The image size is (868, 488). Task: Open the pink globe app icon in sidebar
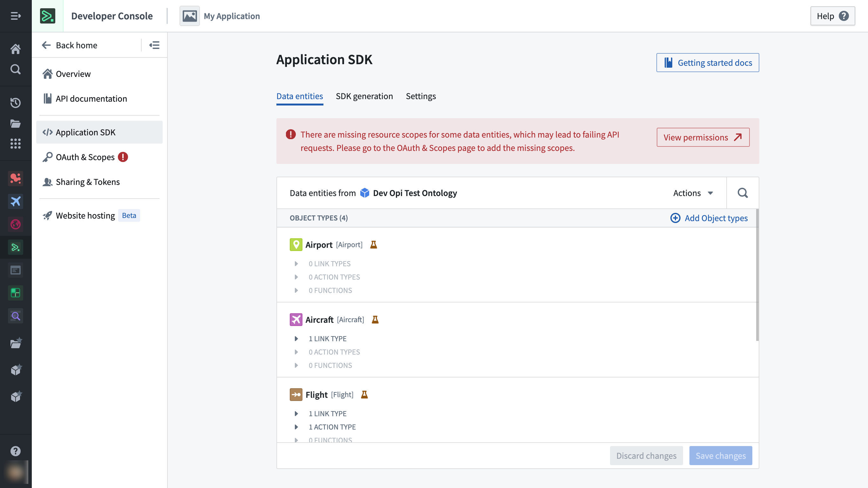click(x=16, y=224)
